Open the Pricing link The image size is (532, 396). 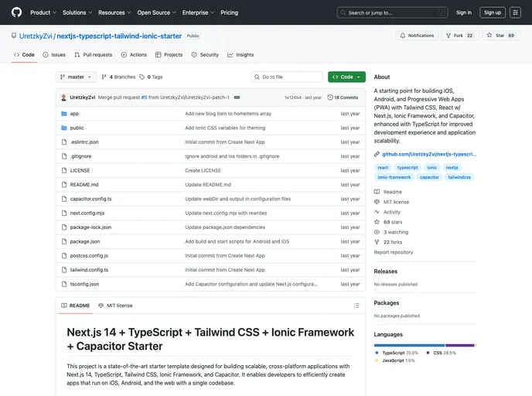pos(230,12)
